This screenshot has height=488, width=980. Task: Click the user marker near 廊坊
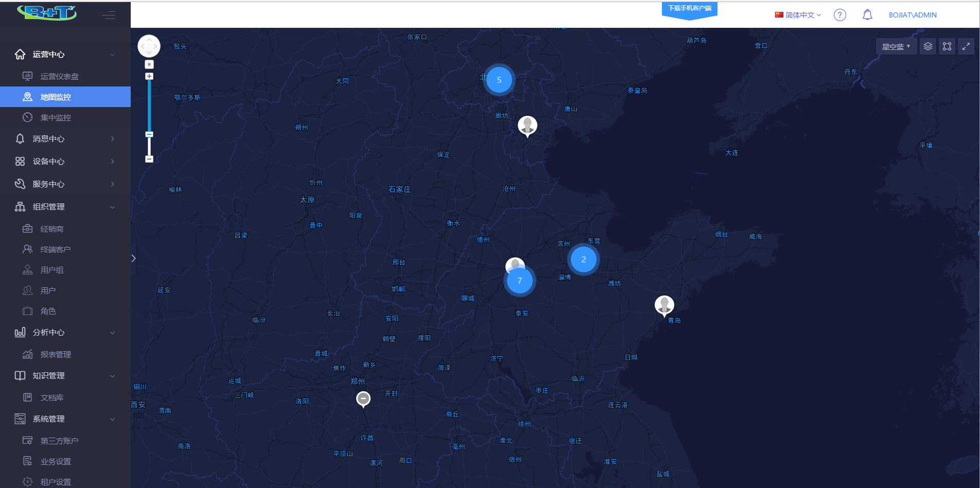point(528,126)
